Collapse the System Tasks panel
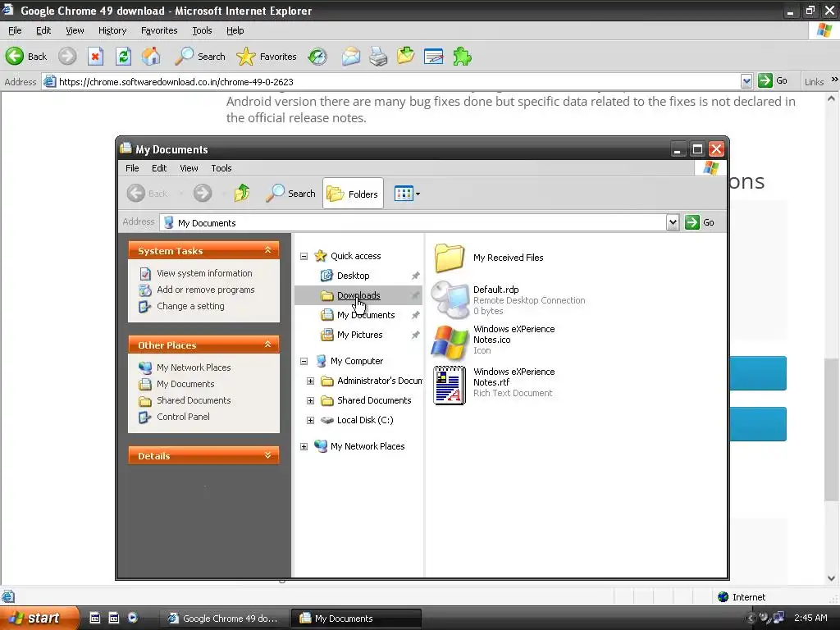Viewport: 840px width, 630px height. pyautogui.click(x=268, y=250)
